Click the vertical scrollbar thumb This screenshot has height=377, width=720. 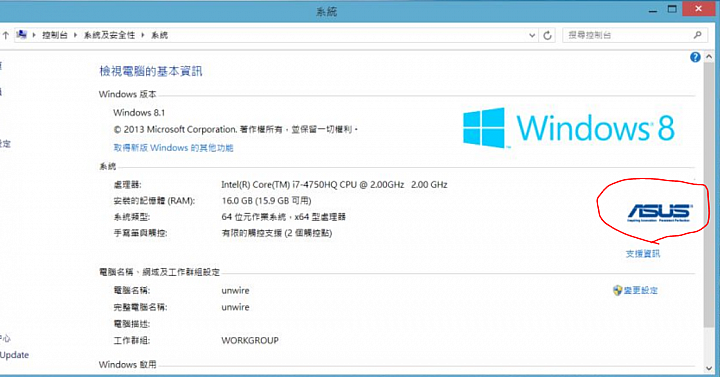tap(709, 194)
